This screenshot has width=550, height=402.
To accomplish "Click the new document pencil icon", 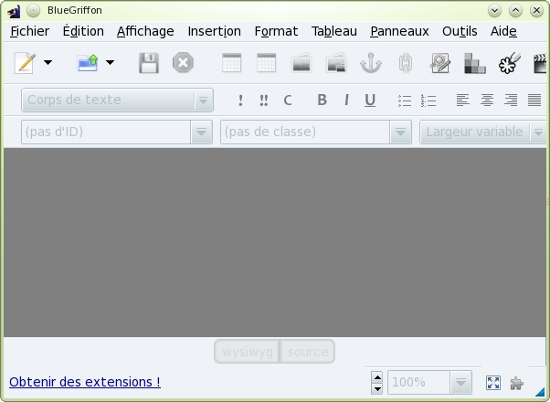I will 25,63.
